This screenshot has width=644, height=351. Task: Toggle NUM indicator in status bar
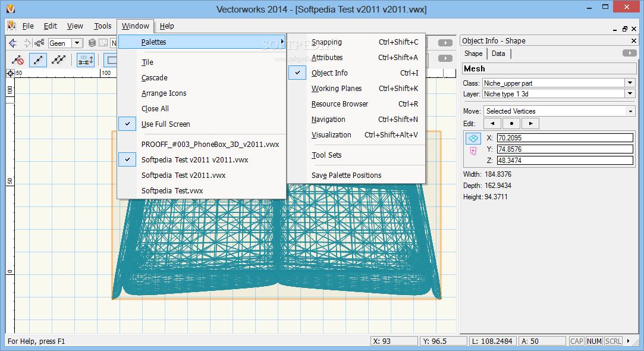(594, 341)
